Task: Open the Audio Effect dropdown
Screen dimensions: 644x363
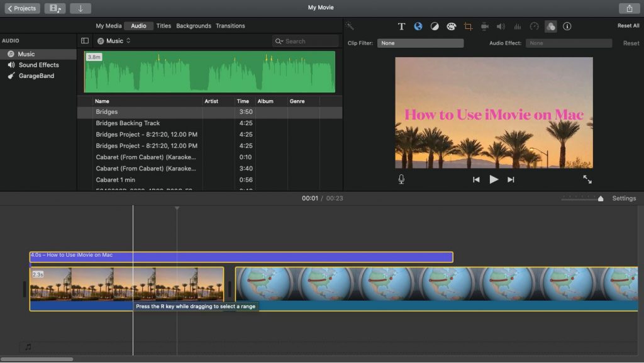Action: pos(568,43)
